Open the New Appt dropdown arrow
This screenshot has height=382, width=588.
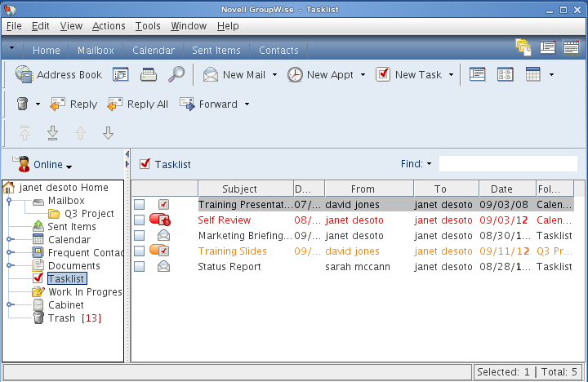363,74
